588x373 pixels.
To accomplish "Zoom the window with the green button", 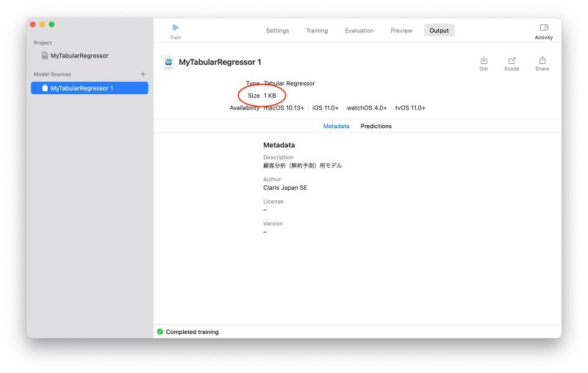I will pos(51,24).
